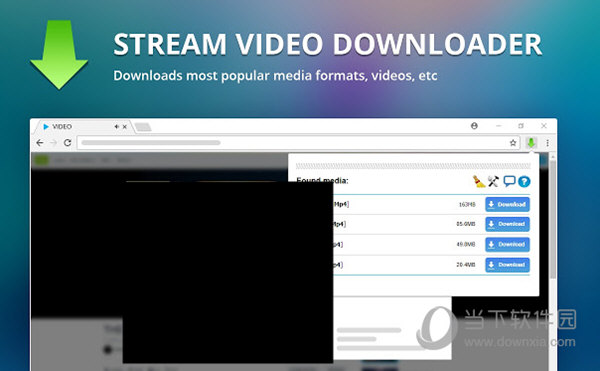Mute the VIDEO tab via speaker icon
Image resolution: width=600 pixels, height=371 pixels.
coord(116,127)
